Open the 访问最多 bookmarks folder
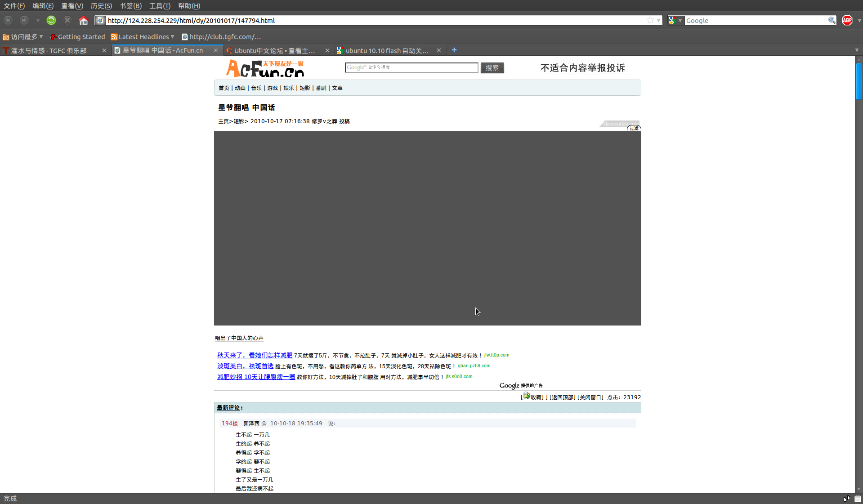 [23, 37]
